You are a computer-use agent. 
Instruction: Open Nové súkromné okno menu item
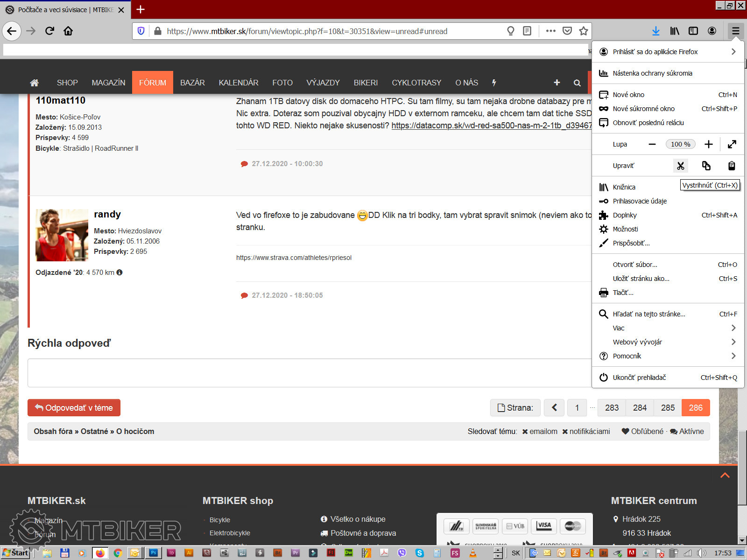click(643, 109)
